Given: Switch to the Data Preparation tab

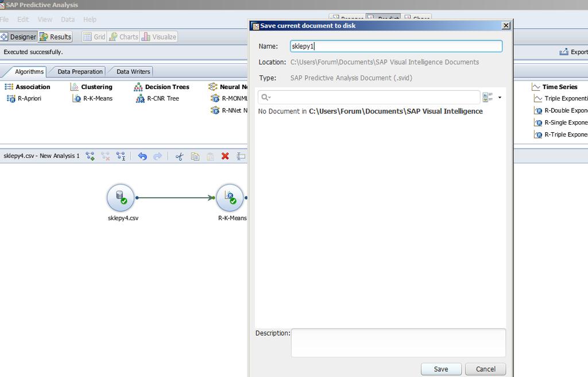Looking at the screenshot, I should tap(80, 71).
